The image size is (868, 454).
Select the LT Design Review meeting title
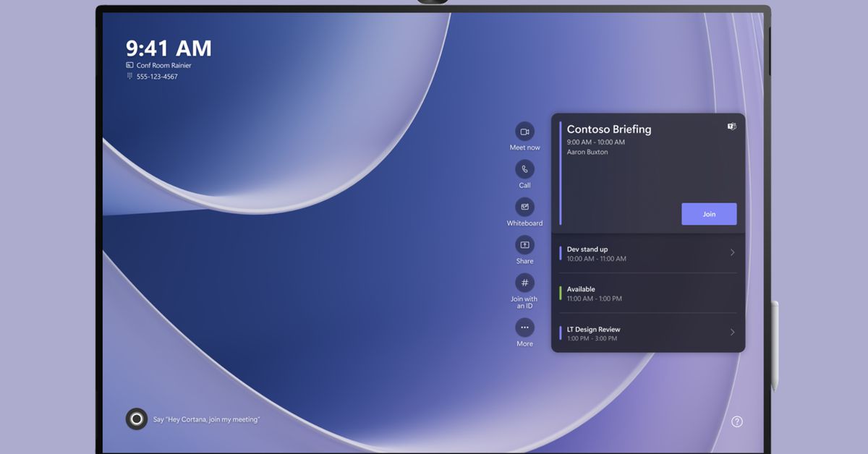594,330
